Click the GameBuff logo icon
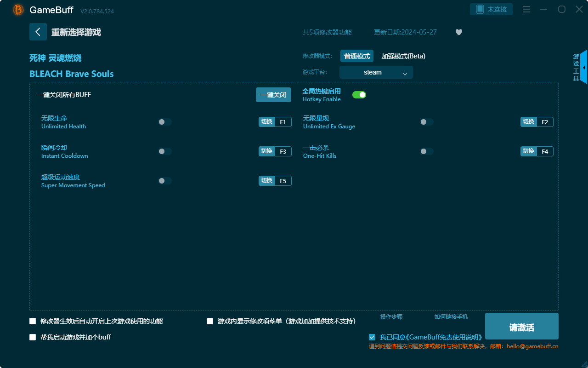Screen dimensions: 588x368 point(18,10)
